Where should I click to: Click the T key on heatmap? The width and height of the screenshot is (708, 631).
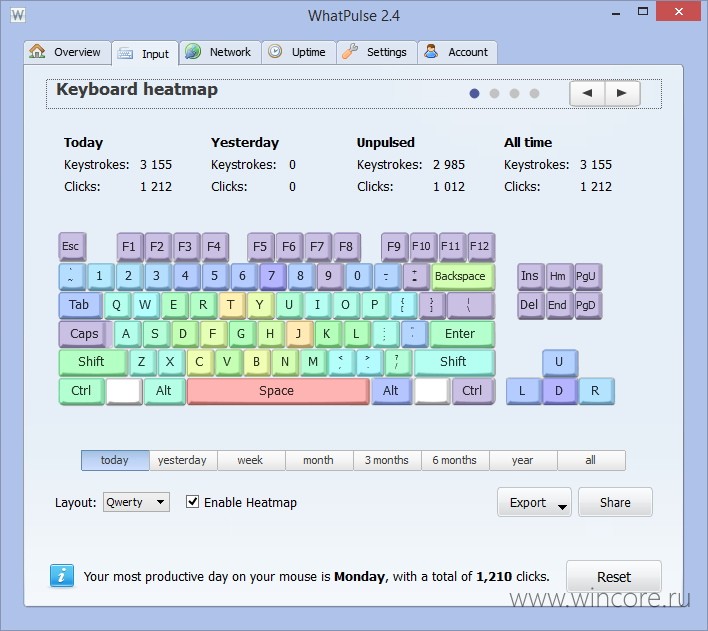coord(232,305)
